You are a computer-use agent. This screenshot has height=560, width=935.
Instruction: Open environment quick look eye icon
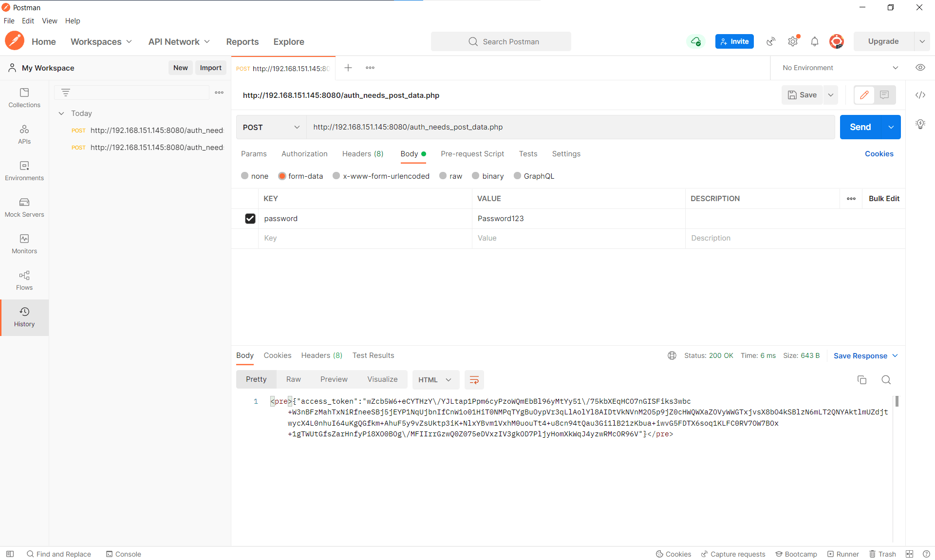pos(920,68)
